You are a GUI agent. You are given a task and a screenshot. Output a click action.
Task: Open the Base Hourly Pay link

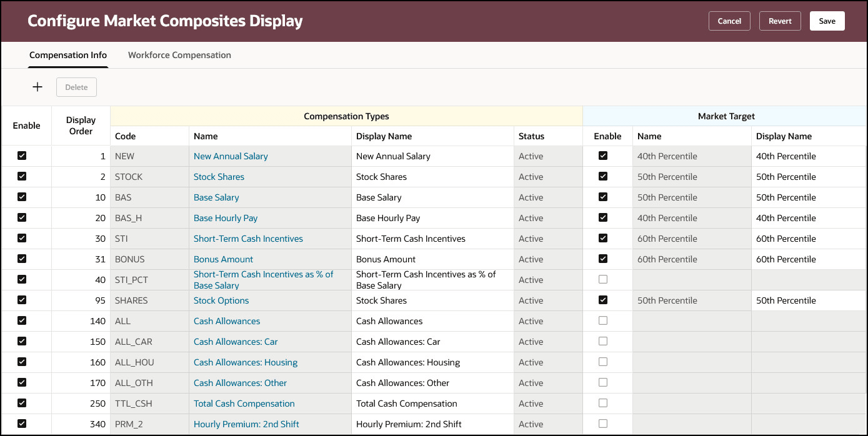click(226, 218)
